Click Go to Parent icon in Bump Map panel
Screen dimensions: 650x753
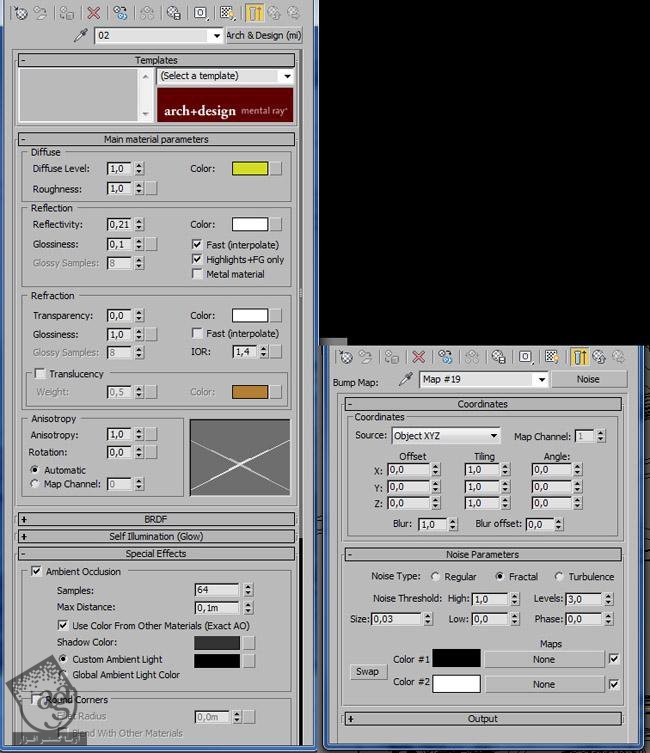tap(600, 357)
